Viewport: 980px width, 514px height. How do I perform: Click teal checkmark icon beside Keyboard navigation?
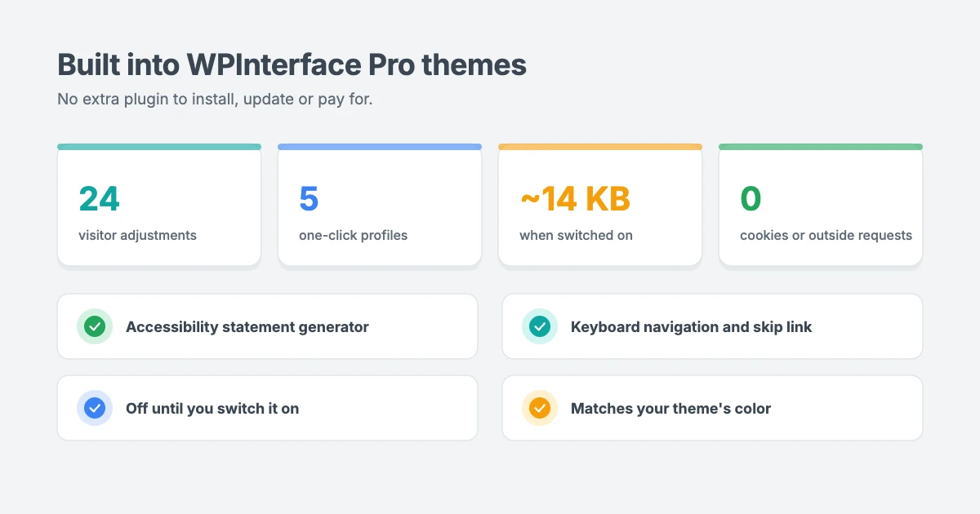pyautogui.click(x=540, y=326)
